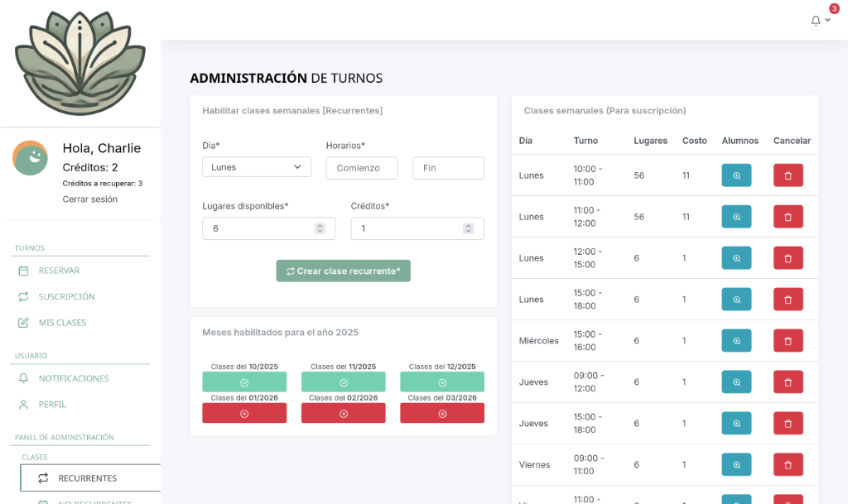Viewport: 848px width, 504px height.
Task: Click the Comienzo start time field
Action: [x=362, y=168]
